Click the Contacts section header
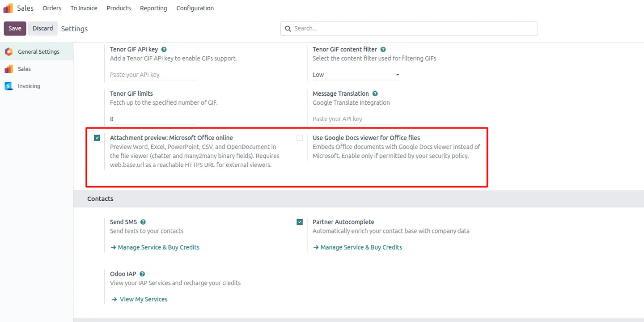This screenshot has height=322, width=644. click(x=100, y=199)
